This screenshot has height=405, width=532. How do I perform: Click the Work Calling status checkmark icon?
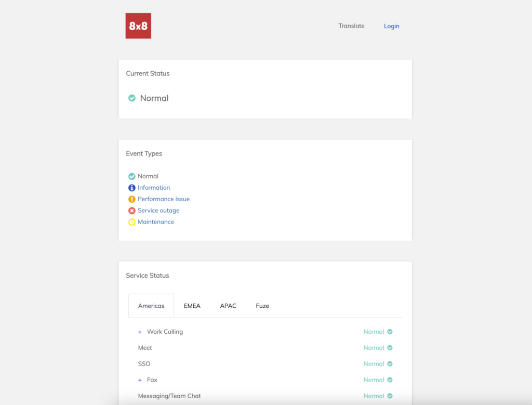[x=390, y=332]
